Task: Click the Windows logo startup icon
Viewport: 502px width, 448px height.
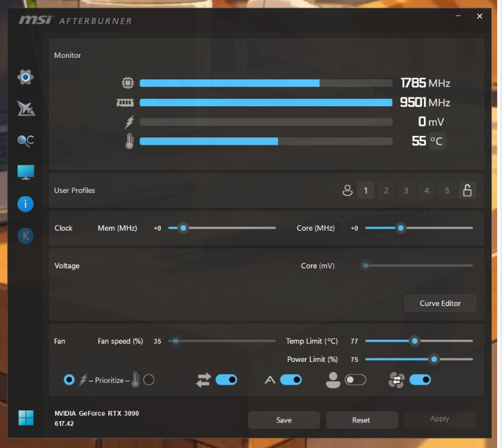Action: [26, 418]
